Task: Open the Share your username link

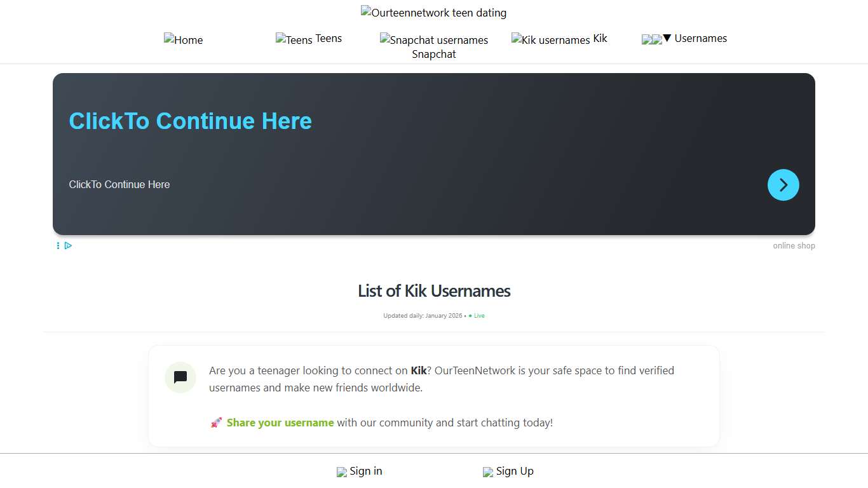Action: tap(280, 422)
